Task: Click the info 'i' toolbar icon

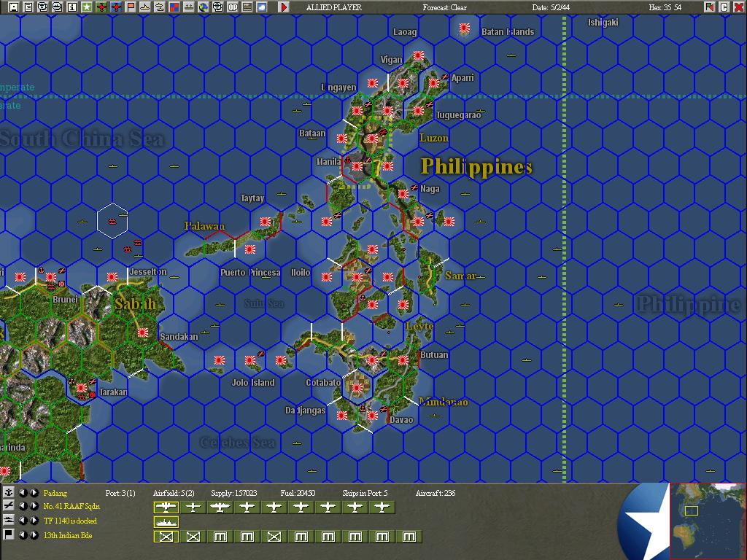Action: point(72,7)
